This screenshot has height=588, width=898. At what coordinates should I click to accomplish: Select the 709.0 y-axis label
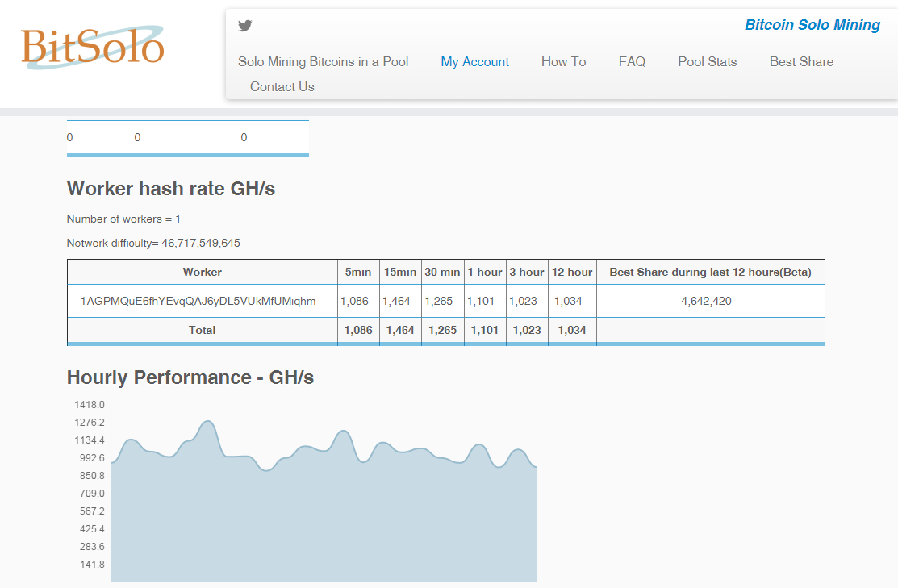click(x=92, y=494)
